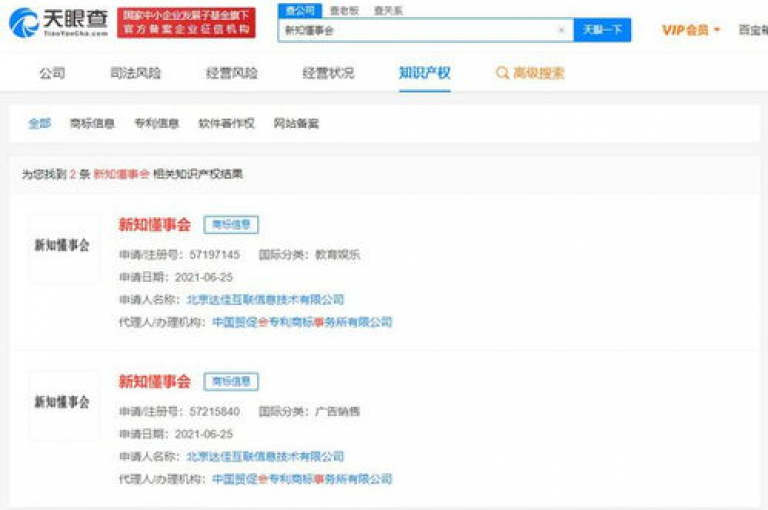Click the magnifier icon beside 高级搜索
This screenshot has width=768, height=510.
tap(502, 73)
